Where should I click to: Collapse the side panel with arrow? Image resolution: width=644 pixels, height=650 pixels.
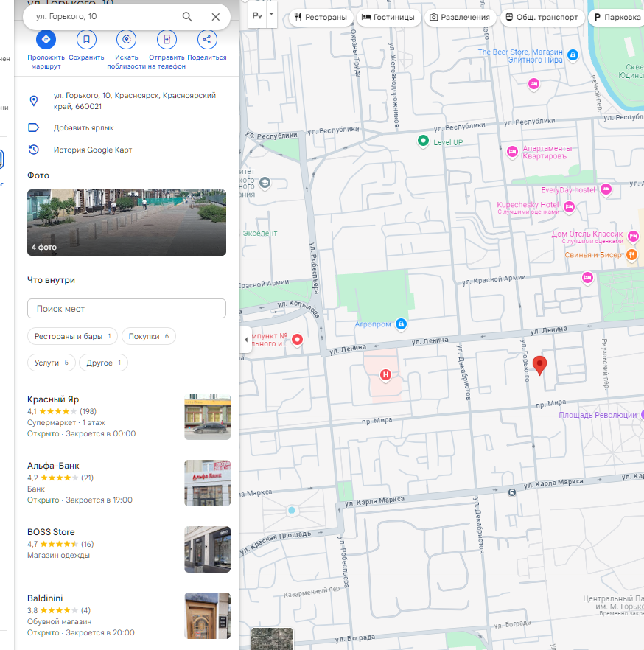(x=245, y=339)
